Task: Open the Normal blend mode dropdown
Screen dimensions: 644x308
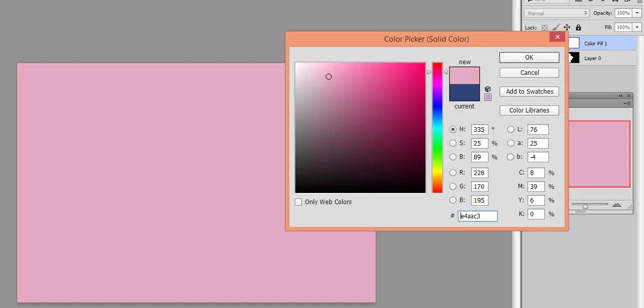Action: click(x=557, y=13)
